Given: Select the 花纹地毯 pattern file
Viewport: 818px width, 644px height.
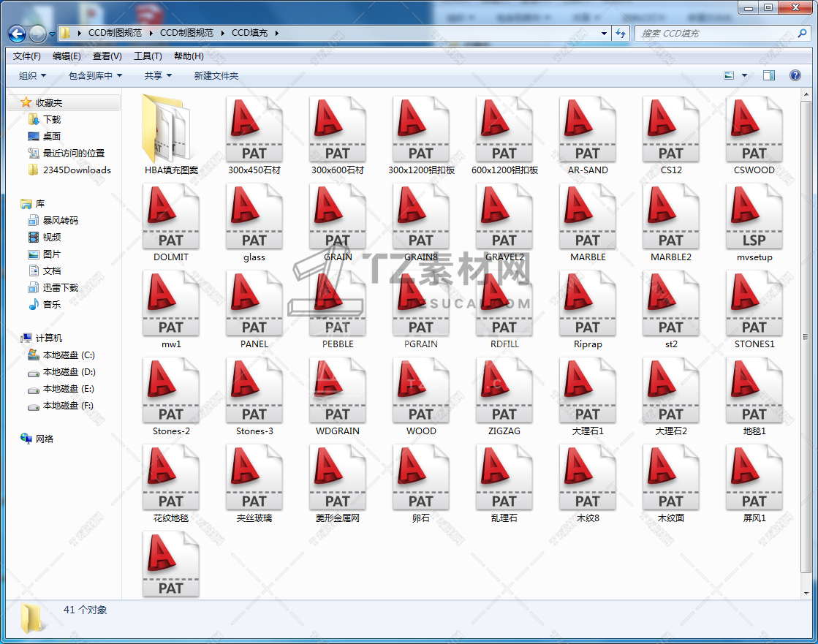Looking at the screenshot, I should (170, 483).
